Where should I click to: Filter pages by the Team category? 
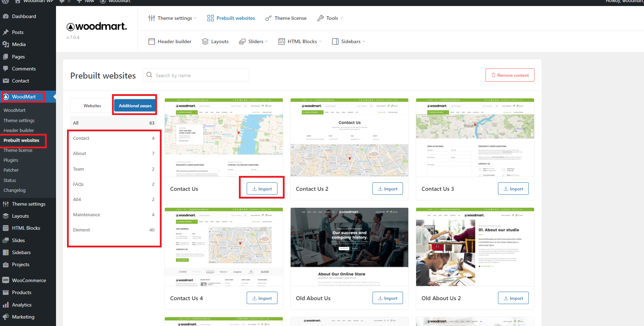(114, 169)
